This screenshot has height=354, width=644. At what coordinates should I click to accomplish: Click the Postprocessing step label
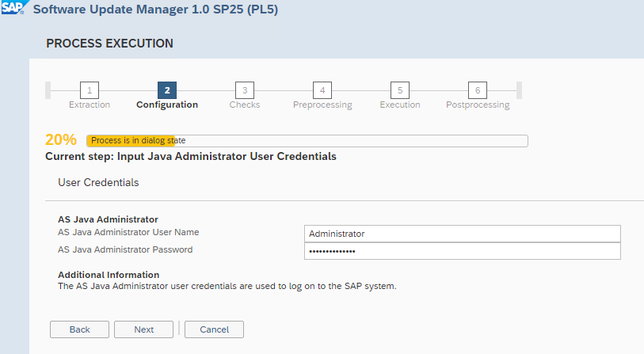(478, 105)
